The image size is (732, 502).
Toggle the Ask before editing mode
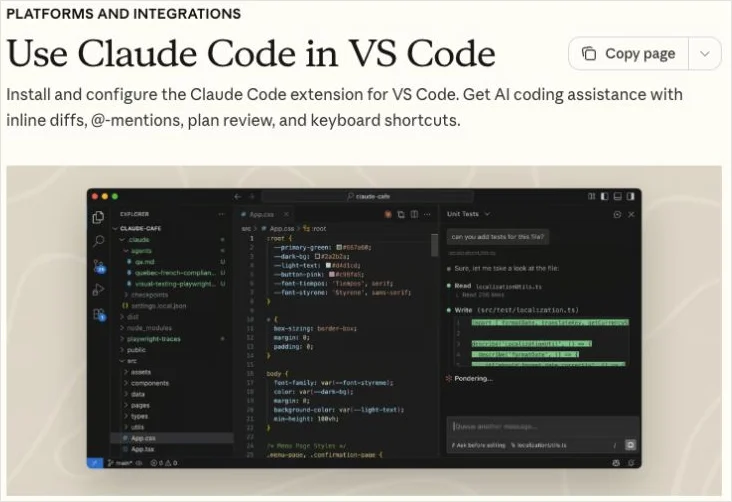(x=479, y=445)
